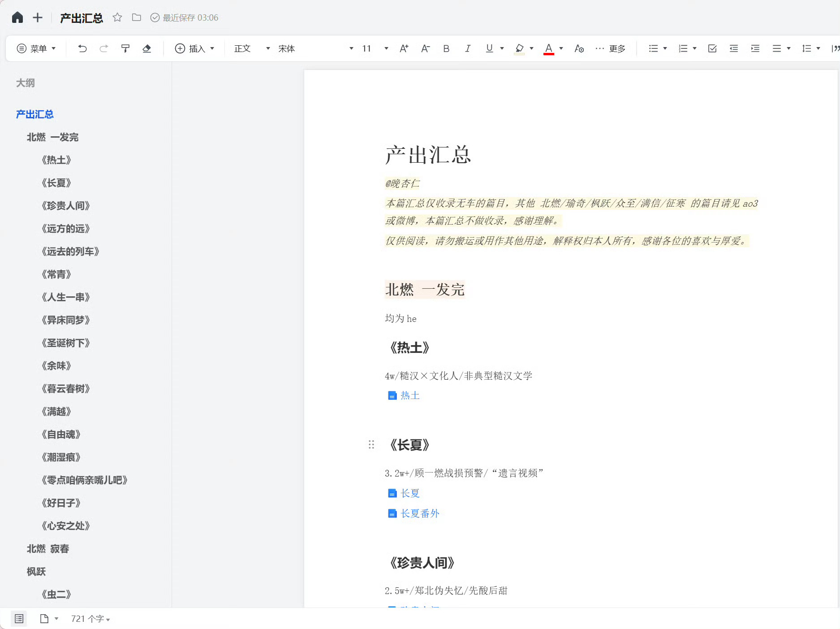Open the 菜单 menu

[x=36, y=48]
